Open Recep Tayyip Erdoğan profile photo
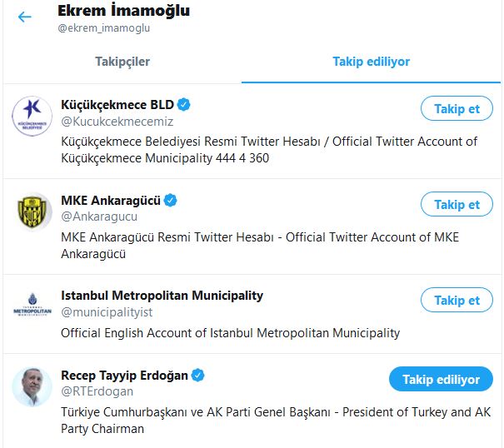The image size is (504, 448). coord(32,386)
